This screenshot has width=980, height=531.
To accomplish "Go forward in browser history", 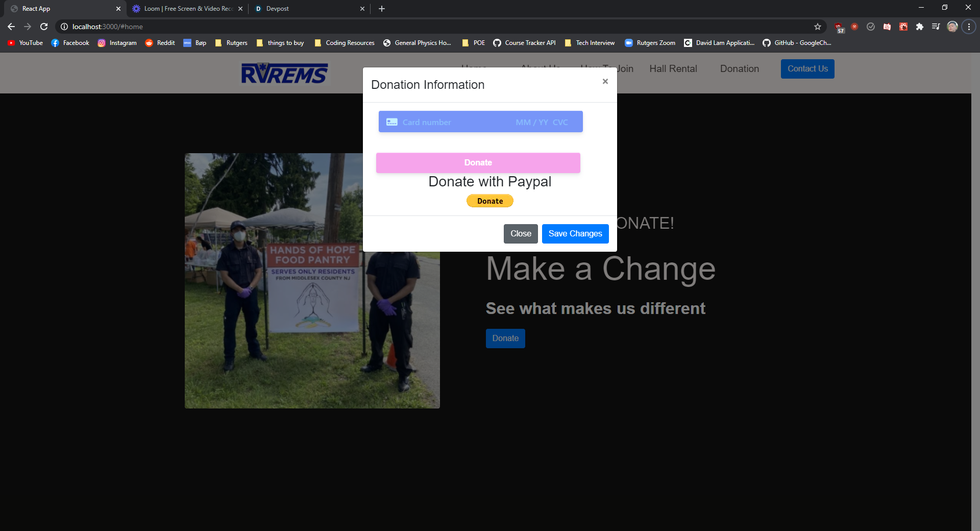I will click(28, 27).
